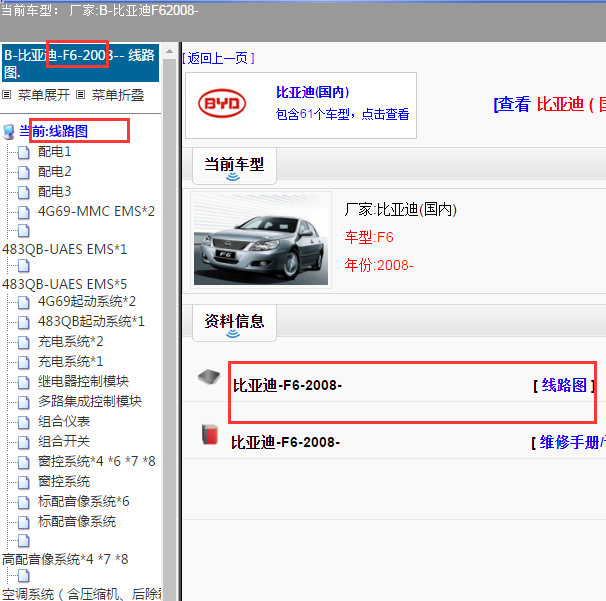This screenshot has height=601, width=606.
Task: Click the page icon beside 多路集成控制模块
Action: [x=24, y=402]
